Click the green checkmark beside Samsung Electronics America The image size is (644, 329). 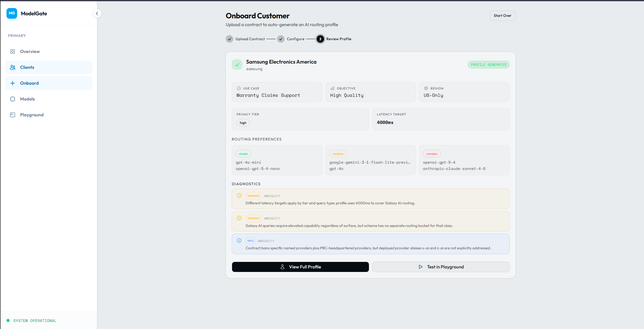[237, 64]
